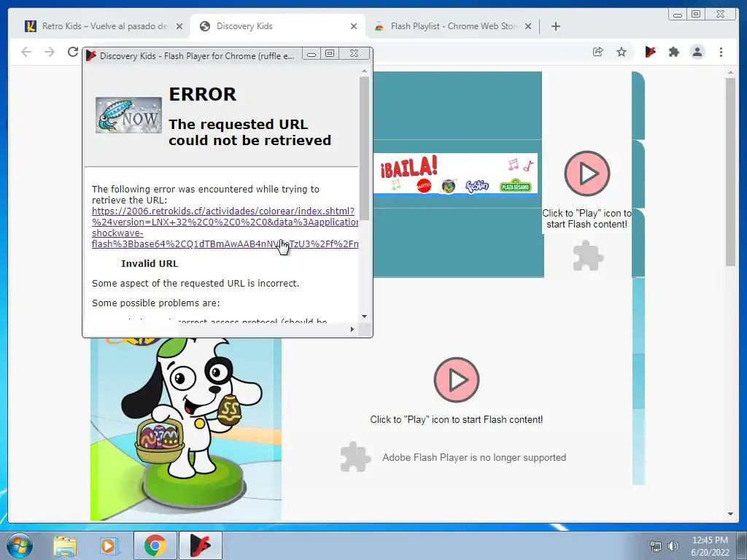Open the volume speaker tray icon
The width and height of the screenshot is (747, 560).
[x=673, y=546]
